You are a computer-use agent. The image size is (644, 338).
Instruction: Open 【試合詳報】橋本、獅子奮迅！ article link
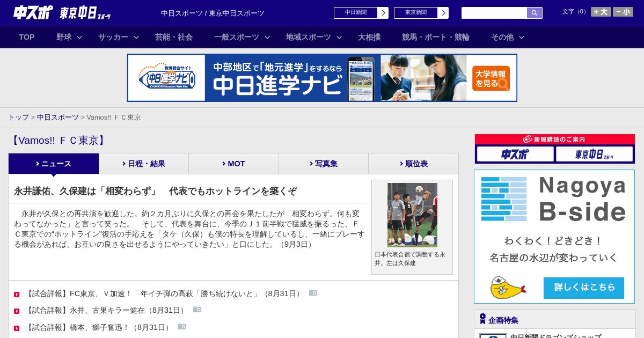(98, 327)
